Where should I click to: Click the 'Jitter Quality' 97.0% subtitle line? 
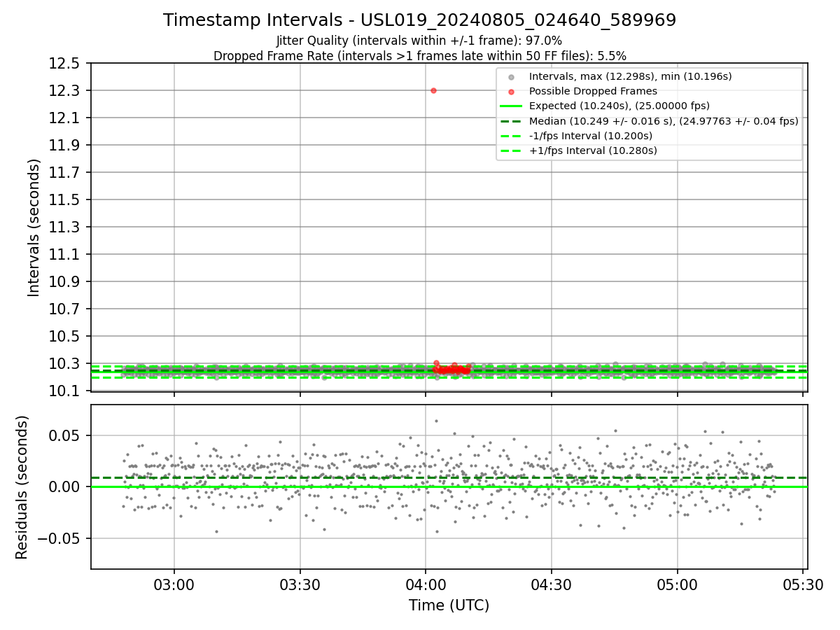tap(419, 41)
